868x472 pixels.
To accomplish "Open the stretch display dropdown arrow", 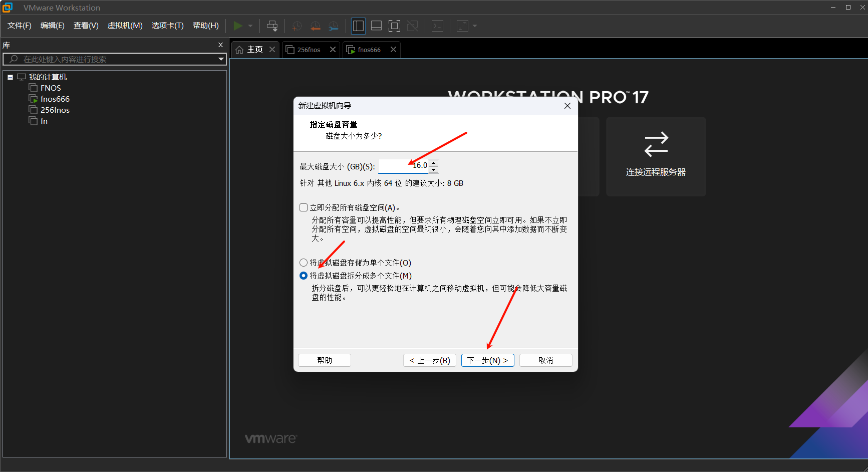I will point(475,26).
